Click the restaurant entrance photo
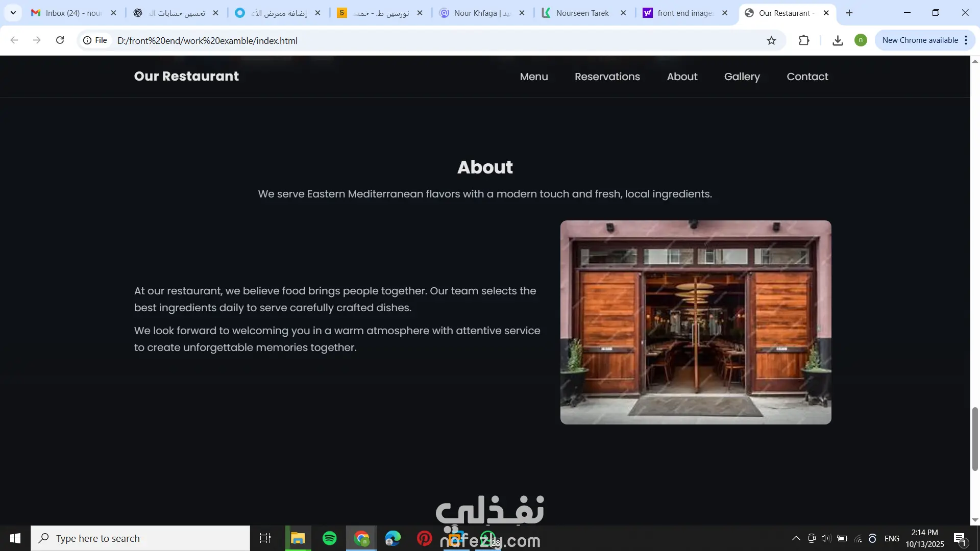The image size is (980, 551). pyautogui.click(x=696, y=322)
